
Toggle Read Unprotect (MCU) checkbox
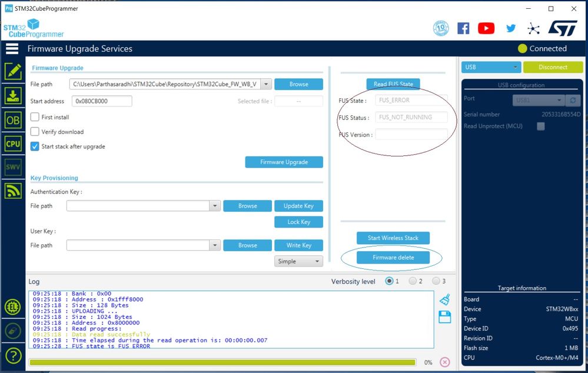[541, 126]
